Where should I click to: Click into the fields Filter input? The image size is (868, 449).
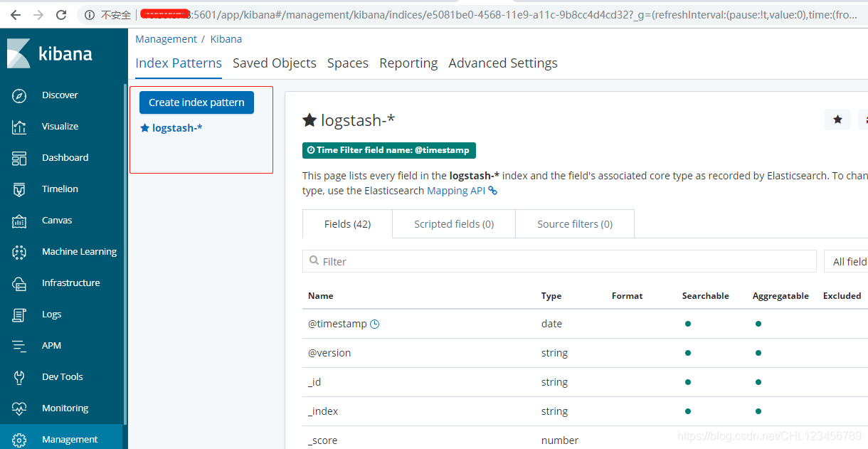559,261
